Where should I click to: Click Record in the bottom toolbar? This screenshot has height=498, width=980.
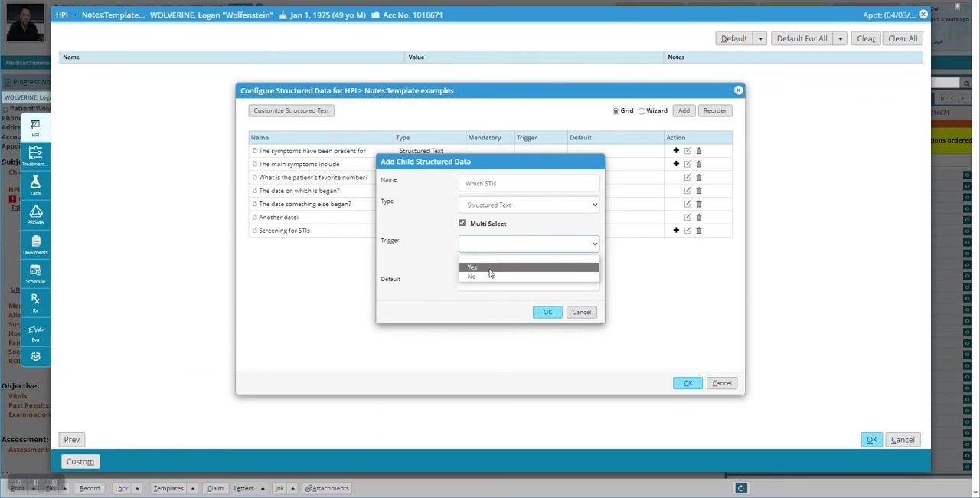click(x=89, y=488)
